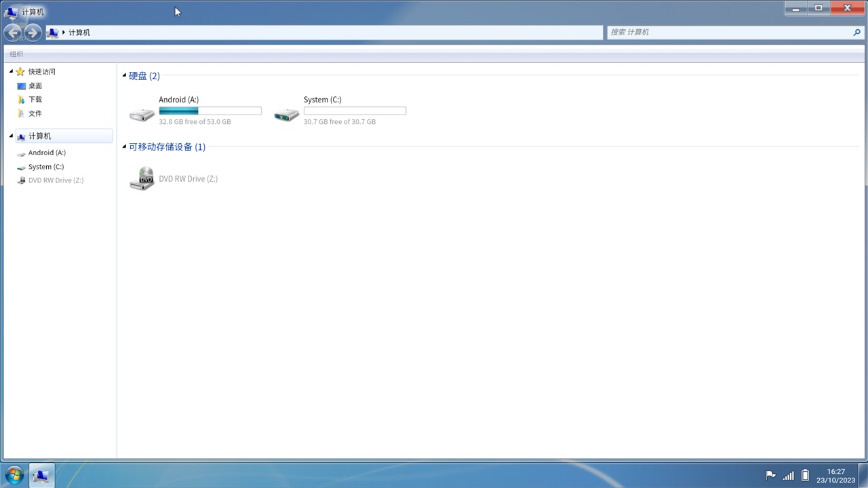Click the clock showing 16:27
This screenshot has height=488, width=868.
[836, 471]
